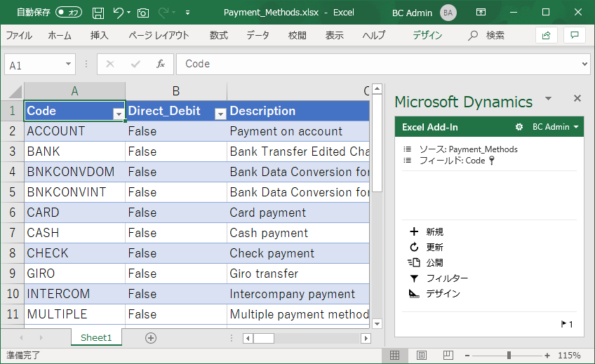
Task: Open the ページ レイアウト tab
Action: (159, 36)
